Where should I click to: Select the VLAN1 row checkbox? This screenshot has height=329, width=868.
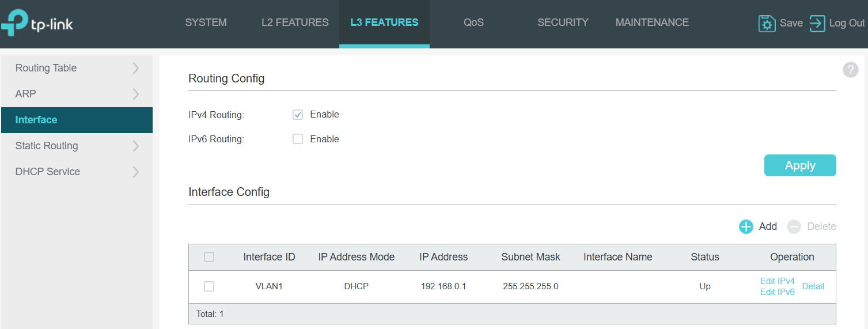209,286
